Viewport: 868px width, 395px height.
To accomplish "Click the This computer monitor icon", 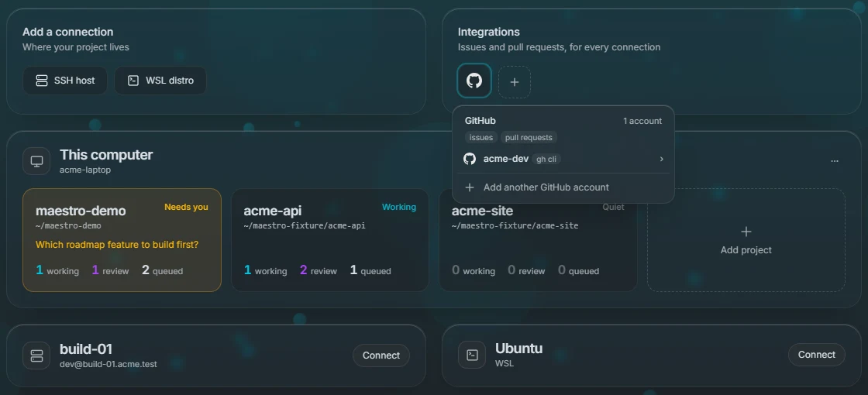I will [x=36, y=161].
